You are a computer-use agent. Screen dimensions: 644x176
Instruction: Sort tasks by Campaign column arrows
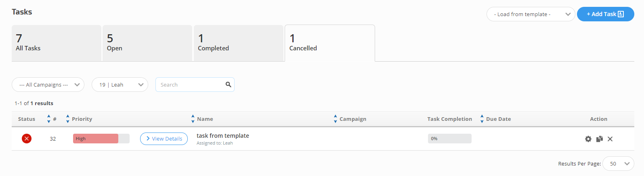[336, 119]
